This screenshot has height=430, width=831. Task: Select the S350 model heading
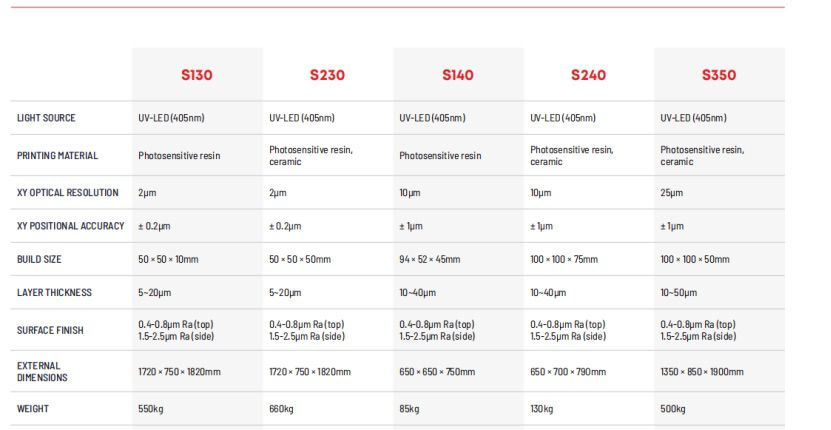[719, 75]
